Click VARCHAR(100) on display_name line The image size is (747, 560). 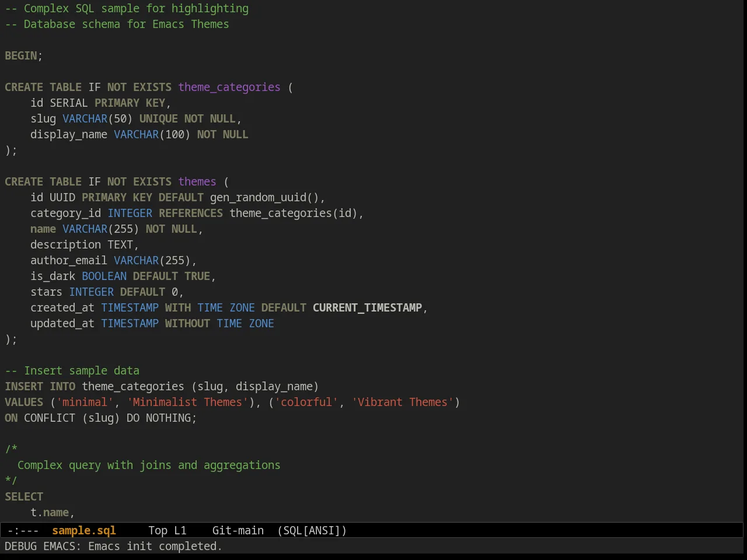[x=152, y=134]
